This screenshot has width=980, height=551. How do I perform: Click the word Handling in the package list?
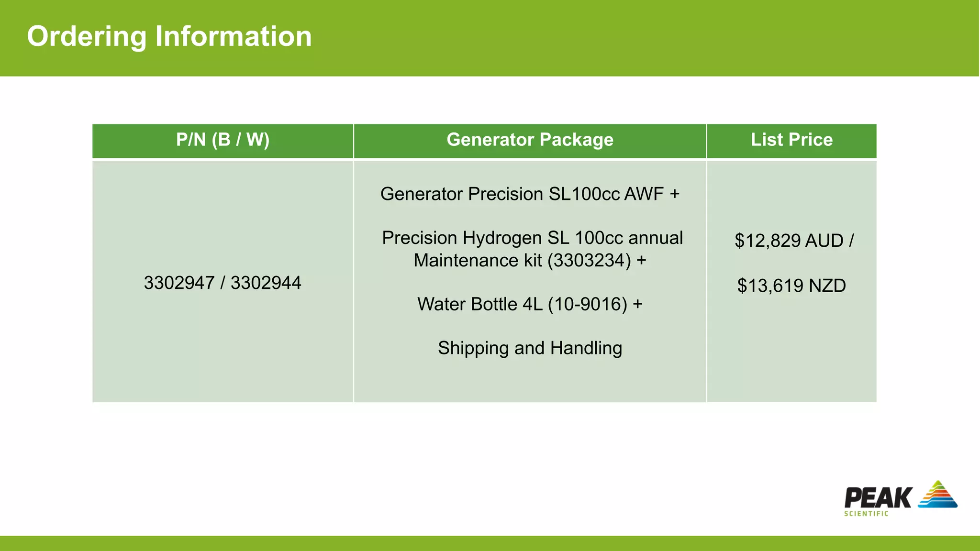coord(586,348)
